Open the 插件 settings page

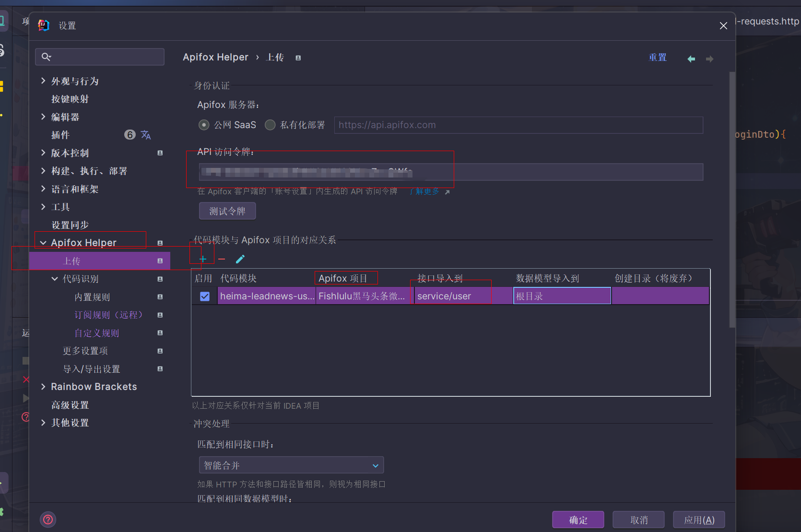tap(60, 135)
